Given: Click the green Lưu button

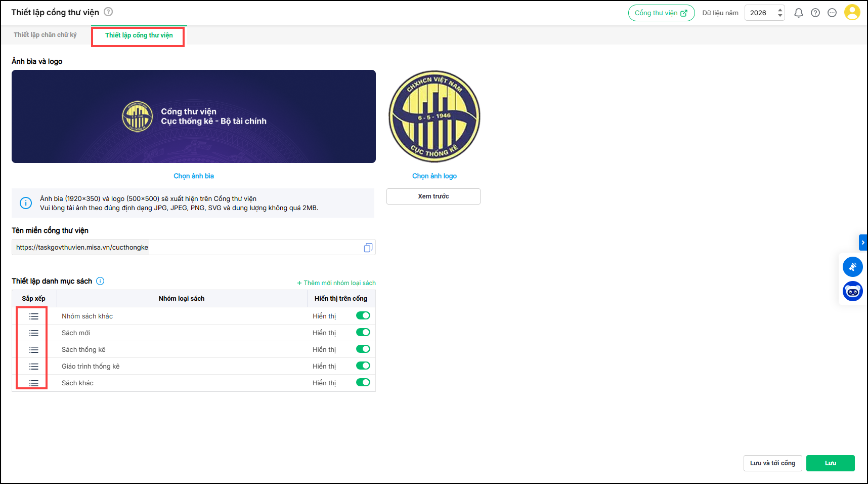Looking at the screenshot, I should 831,463.
